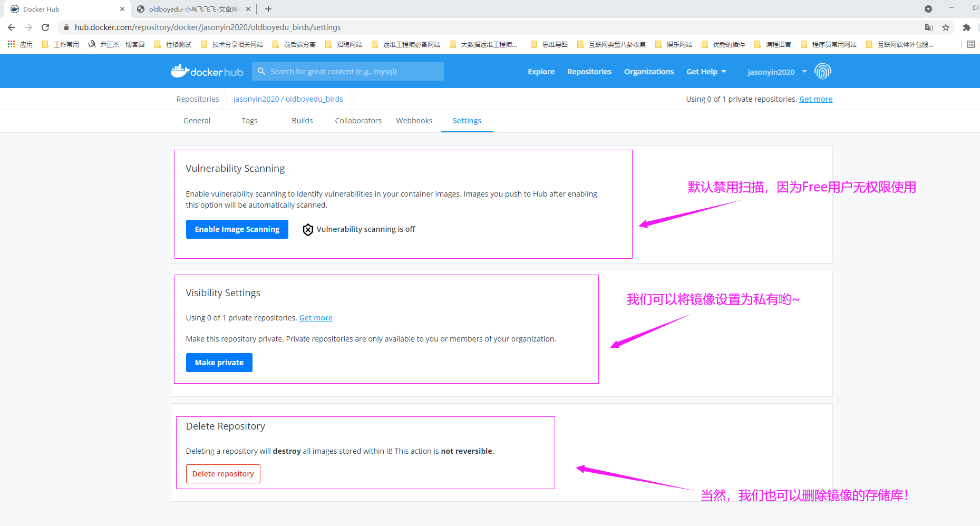The height and width of the screenshot is (526, 980).
Task: Open a new browser tab
Action: pos(268,9)
